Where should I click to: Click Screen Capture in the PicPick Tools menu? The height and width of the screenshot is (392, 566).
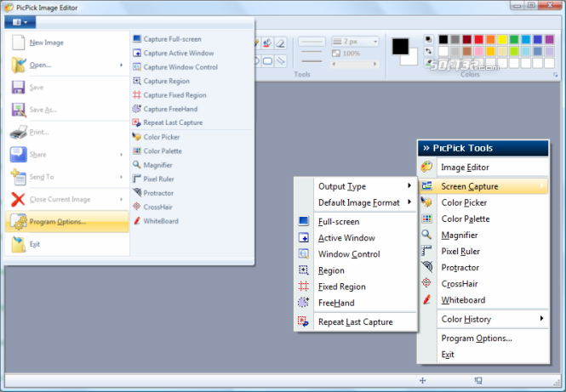pyautogui.click(x=483, y=186)
